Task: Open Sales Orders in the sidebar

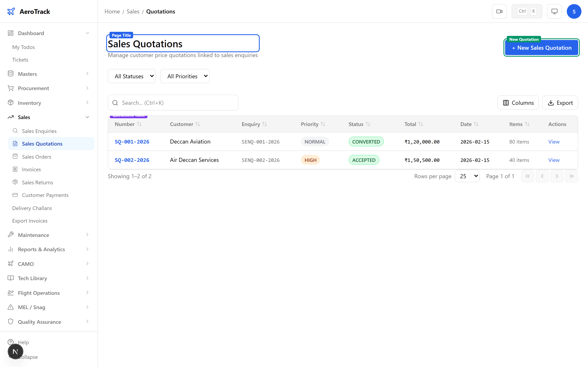Action: tap(37, 157)
